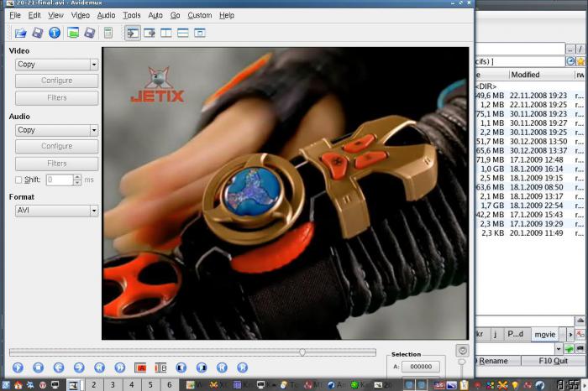The height and width of the screenshot is (391, 588).
Task: Click the Shift ms spinner arrows
Action: [77, 180]
